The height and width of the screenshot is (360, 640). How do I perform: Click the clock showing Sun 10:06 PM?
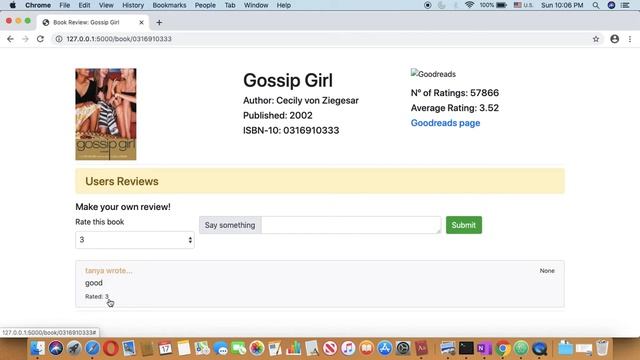[x=562, y=5]
